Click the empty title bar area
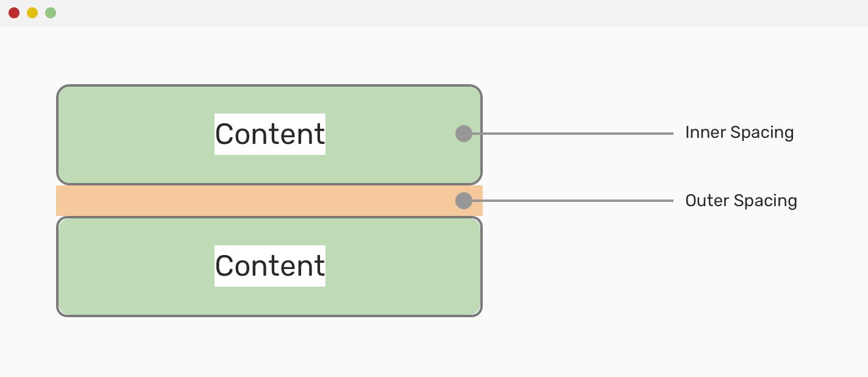The width and height of the screenshot is (868, 377). (x=427, y=13)
